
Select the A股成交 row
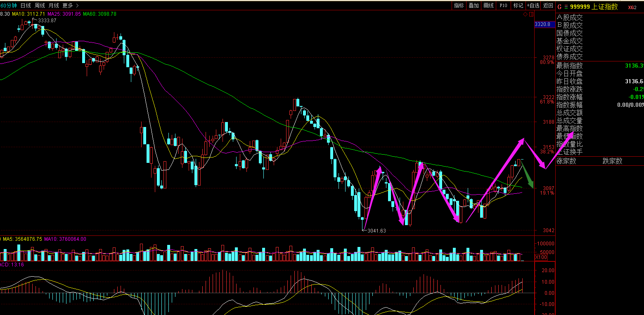coord(570,17)
